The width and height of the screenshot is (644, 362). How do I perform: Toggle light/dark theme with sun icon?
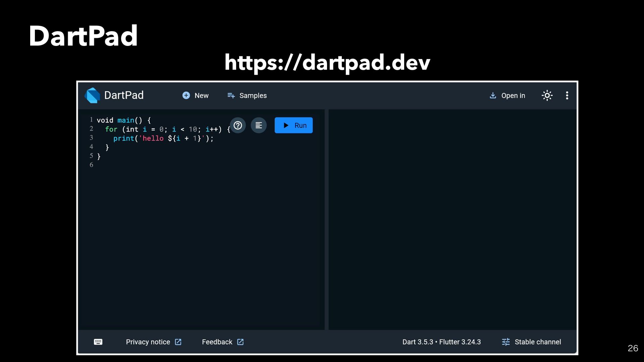(547, 96)
